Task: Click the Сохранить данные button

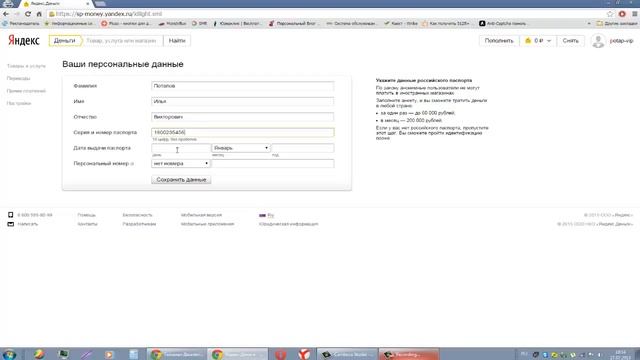Action: pos(181,180)
